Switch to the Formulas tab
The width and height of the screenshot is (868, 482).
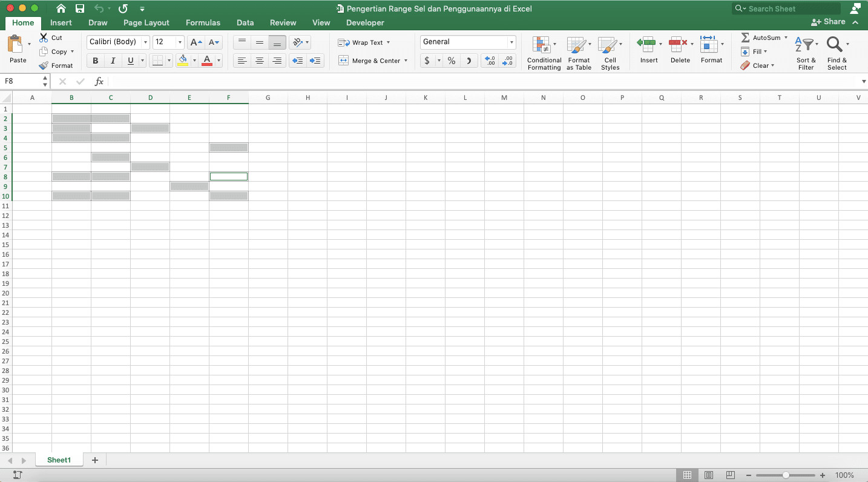coord(203,22)
